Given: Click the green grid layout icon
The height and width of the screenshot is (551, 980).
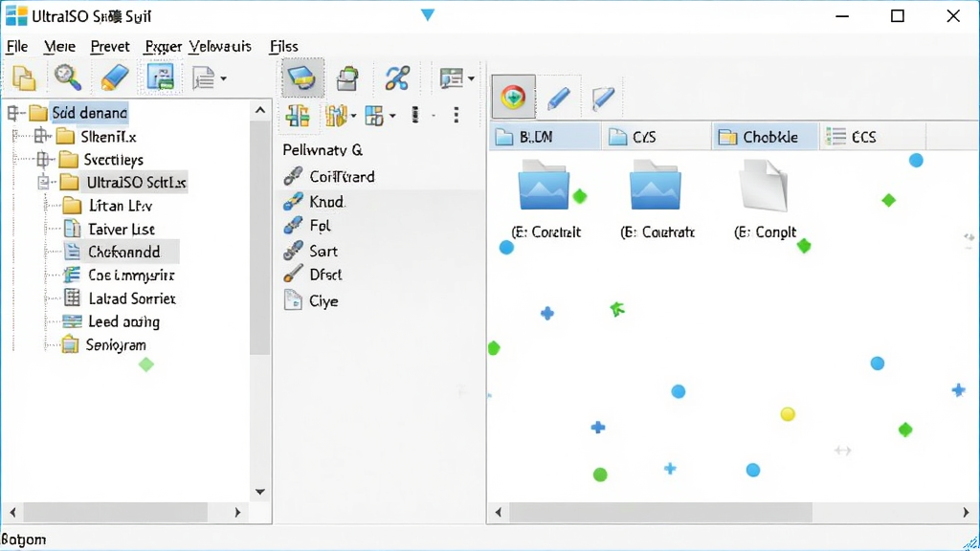Looking at the screenshot, I should tap(298, 116).
